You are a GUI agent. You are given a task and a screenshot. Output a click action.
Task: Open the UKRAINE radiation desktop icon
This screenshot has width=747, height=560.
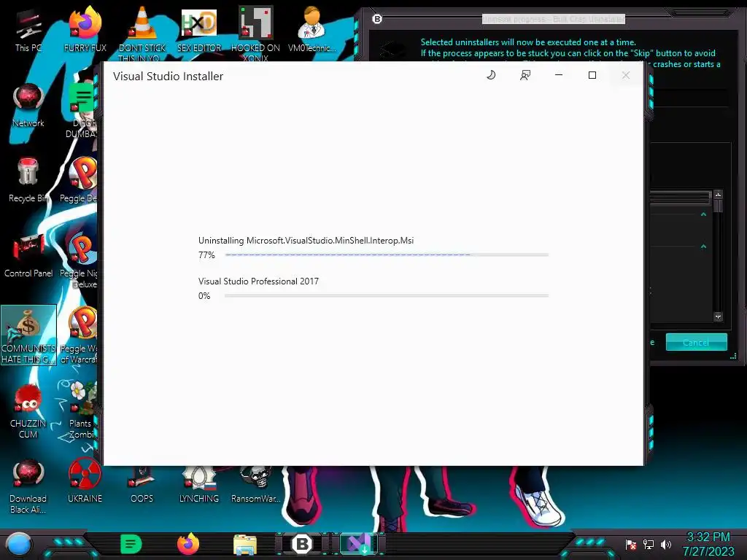[x=85, y=481]
